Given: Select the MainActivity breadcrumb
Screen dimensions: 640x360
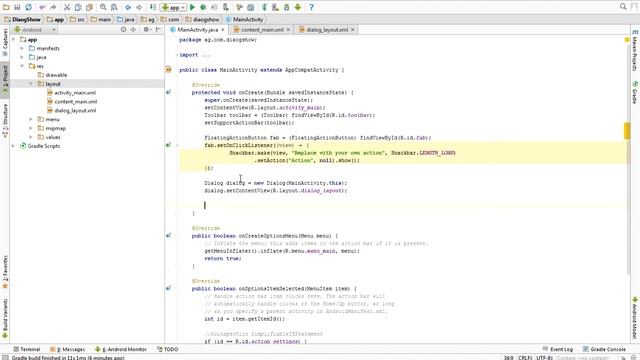Looking at the screenshot, I should [x=244, y=20].
